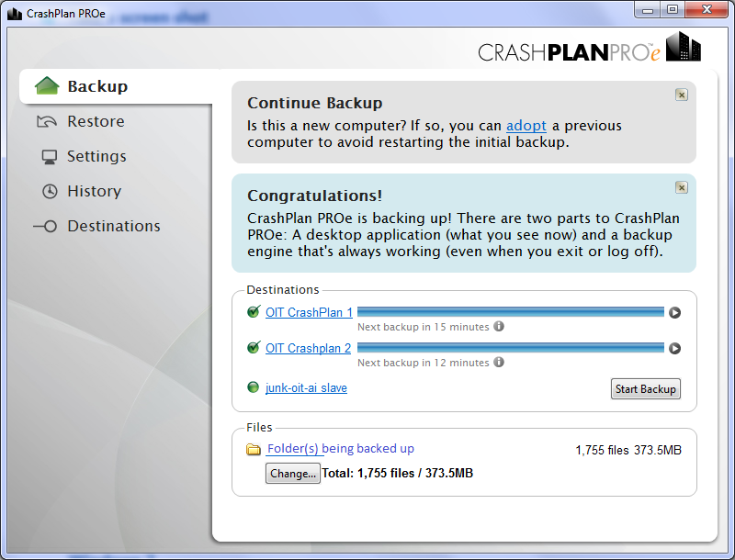This screenshot has height=560, width=735.
Task: Switch to the Restore tab
Action: tap(96, 121)
